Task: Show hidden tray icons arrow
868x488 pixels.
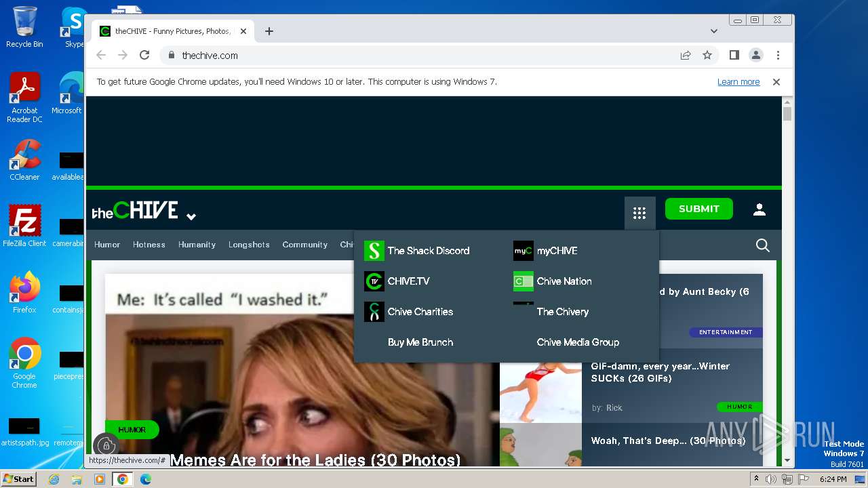Action: [x=756, y=479]
